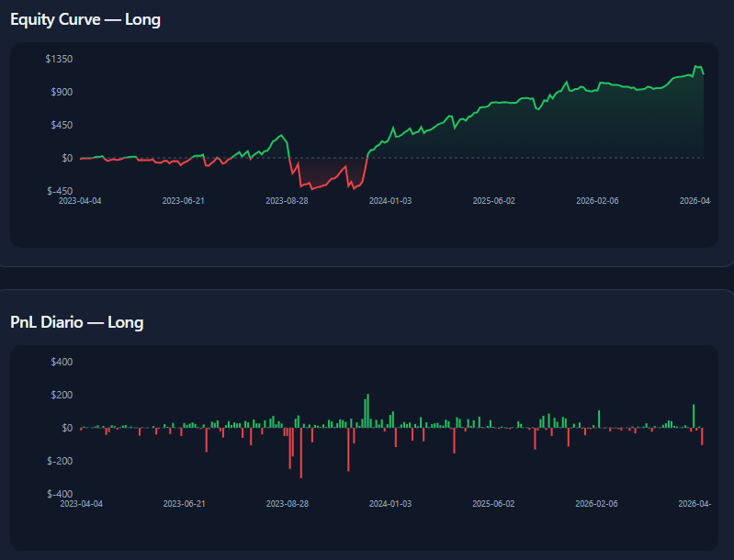
Task: Click the $450 axis label on equity chart
Action: [62, 125]
